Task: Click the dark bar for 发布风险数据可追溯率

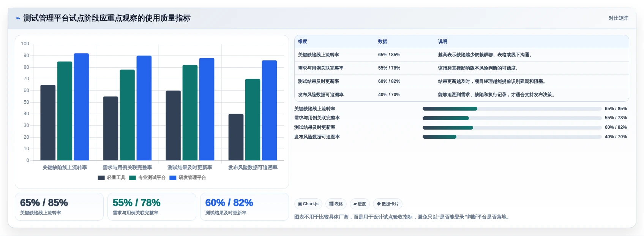Action: pyautogui.click(x=236, y=137)
